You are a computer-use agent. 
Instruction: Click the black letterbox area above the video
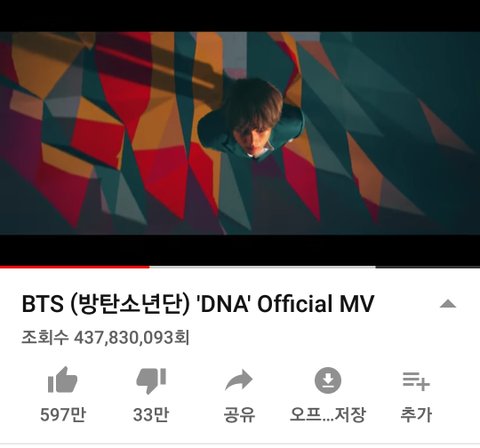(x=240, y=16)
